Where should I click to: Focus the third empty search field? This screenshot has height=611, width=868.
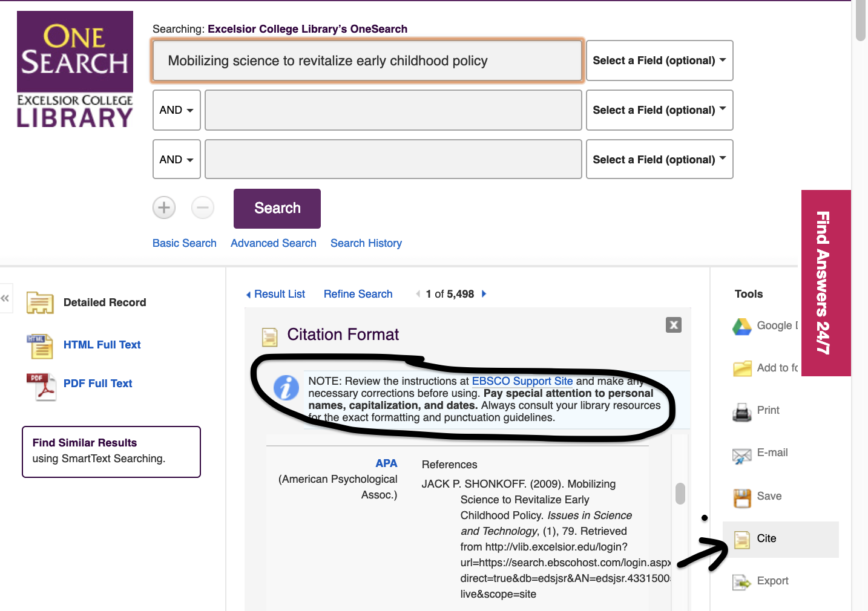point(393,159)
